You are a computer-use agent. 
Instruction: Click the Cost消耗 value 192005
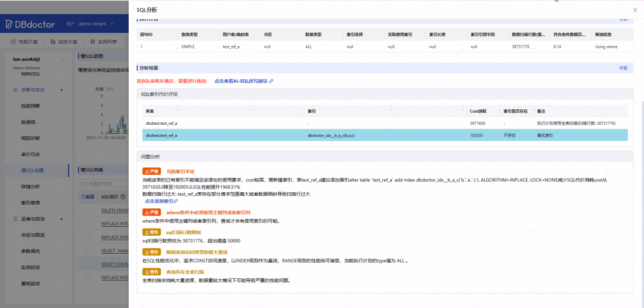click(476, 135)
